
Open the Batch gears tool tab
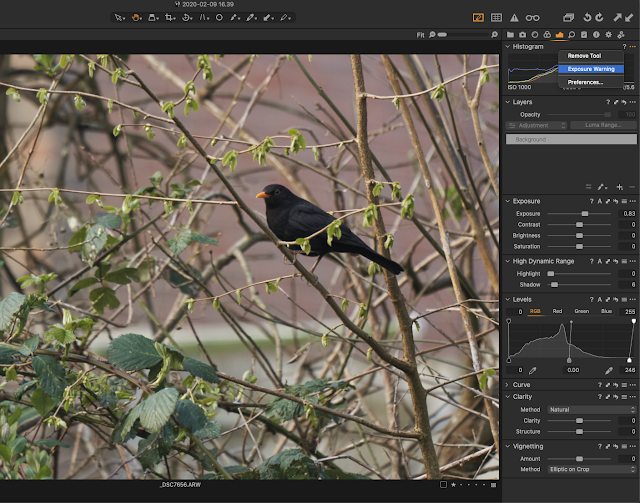pyautogui.click(x=621, y=35)
